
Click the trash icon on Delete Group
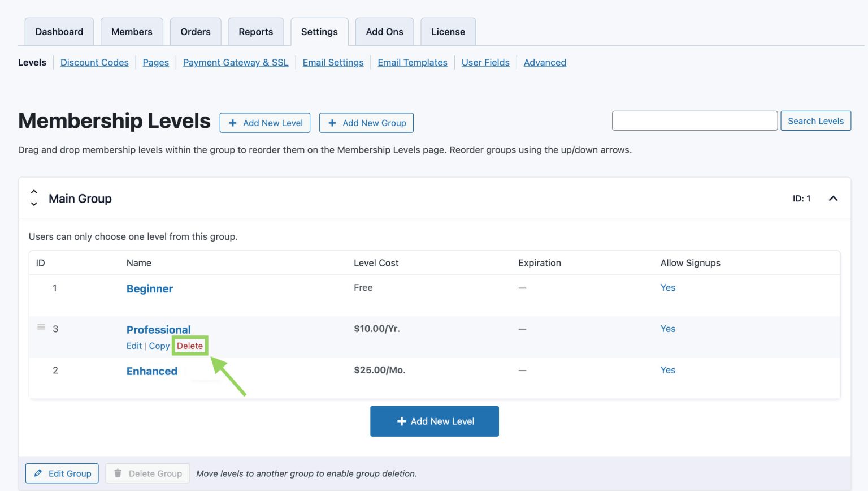pyautogui.click(x=118, y=473)
